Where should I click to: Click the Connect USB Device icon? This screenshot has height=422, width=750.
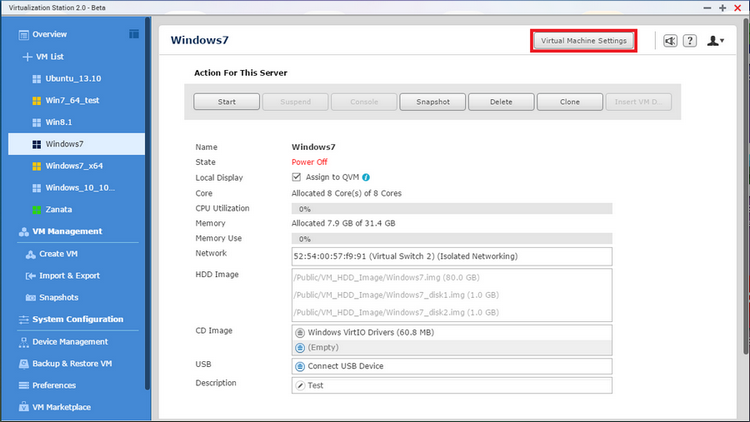[x=300, y=366]
